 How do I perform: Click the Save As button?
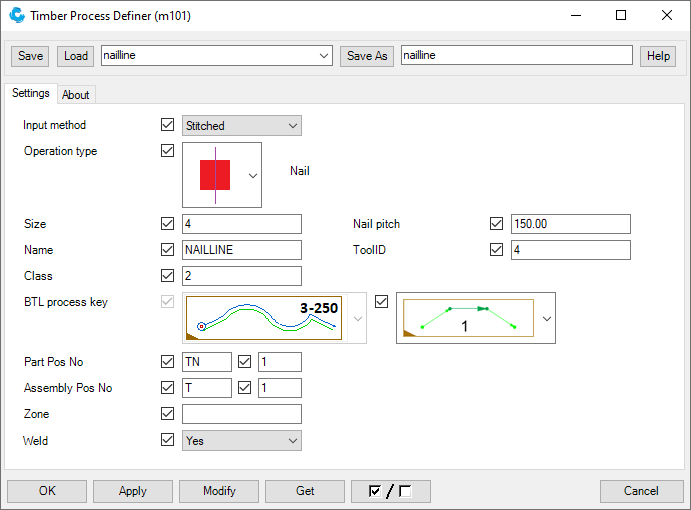(x=367, y=56)
